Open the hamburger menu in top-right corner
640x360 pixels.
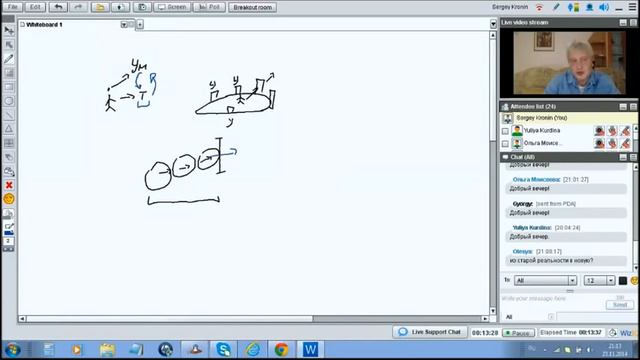click(632, 7)
